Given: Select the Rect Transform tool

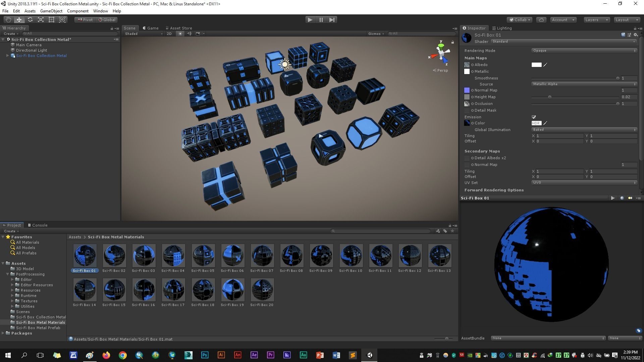Looking at the screenshot, I should click(x=51, y=20).
